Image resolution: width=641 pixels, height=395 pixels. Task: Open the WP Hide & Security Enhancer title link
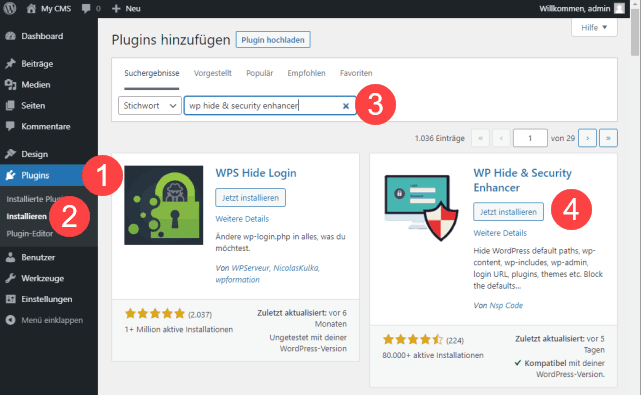522,180
